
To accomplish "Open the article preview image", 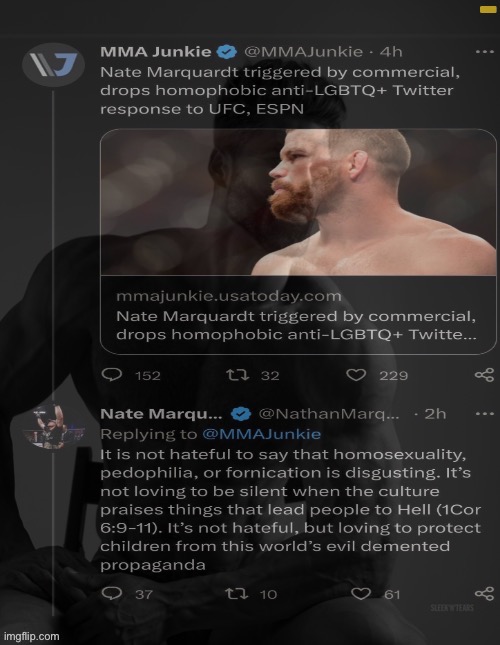I will point(298,202).
